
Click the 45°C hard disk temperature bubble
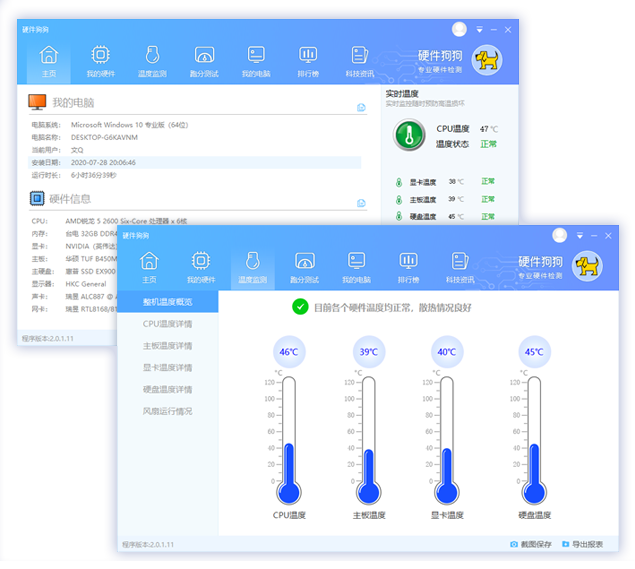pyautogui.click(x=534, y=352)
